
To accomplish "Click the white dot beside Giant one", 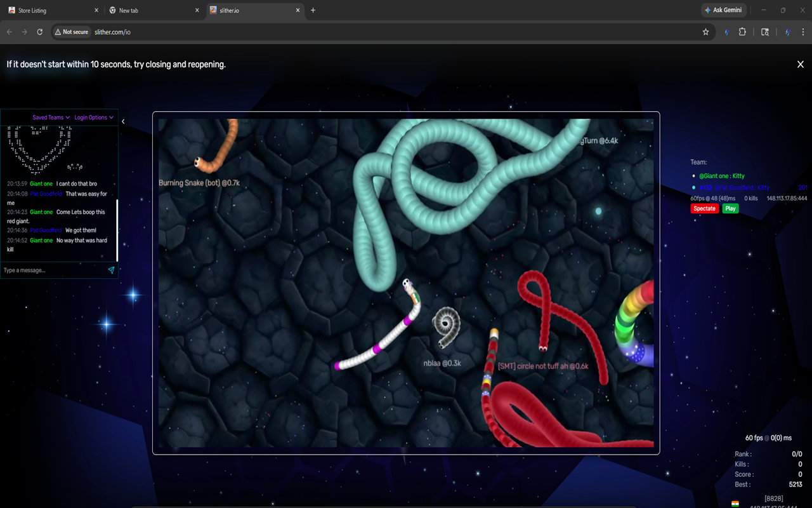I will pos(694,176).
